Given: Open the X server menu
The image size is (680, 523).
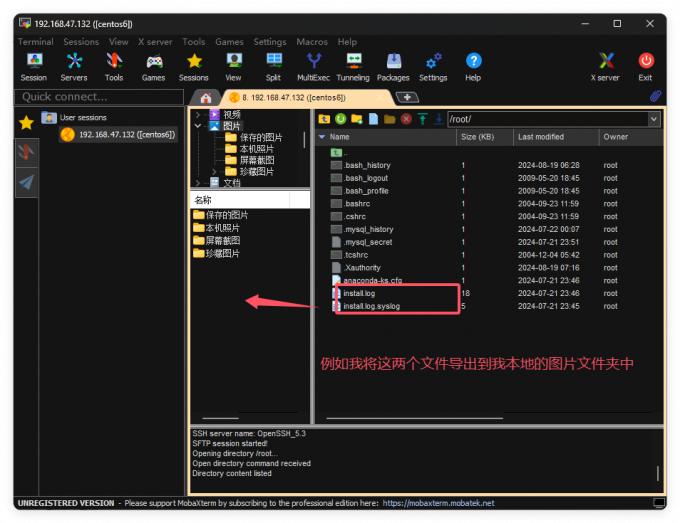Looking at the screenshot, I should pyautogui.click(x=155, y=42).
